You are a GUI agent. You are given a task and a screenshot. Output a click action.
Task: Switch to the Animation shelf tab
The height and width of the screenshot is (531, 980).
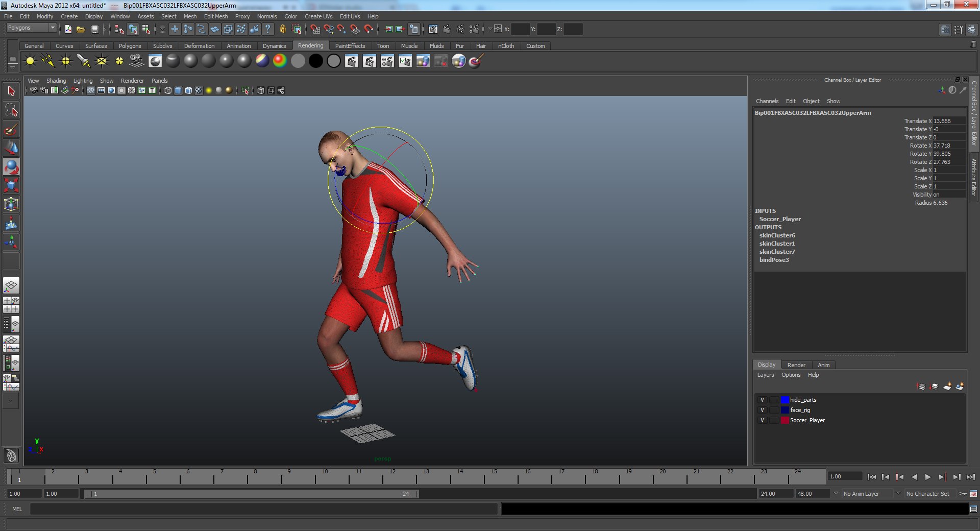(x=238, y=46)
